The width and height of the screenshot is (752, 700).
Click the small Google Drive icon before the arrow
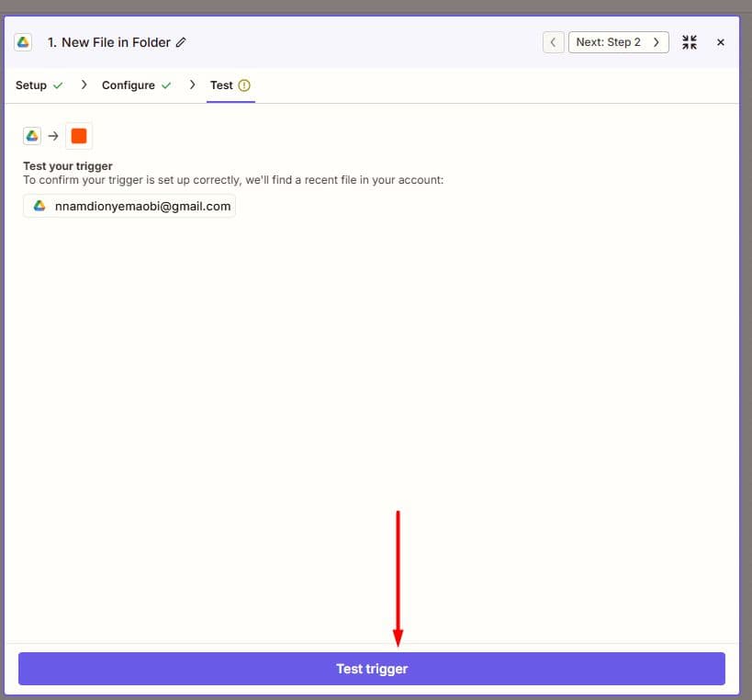click(32, 136)
